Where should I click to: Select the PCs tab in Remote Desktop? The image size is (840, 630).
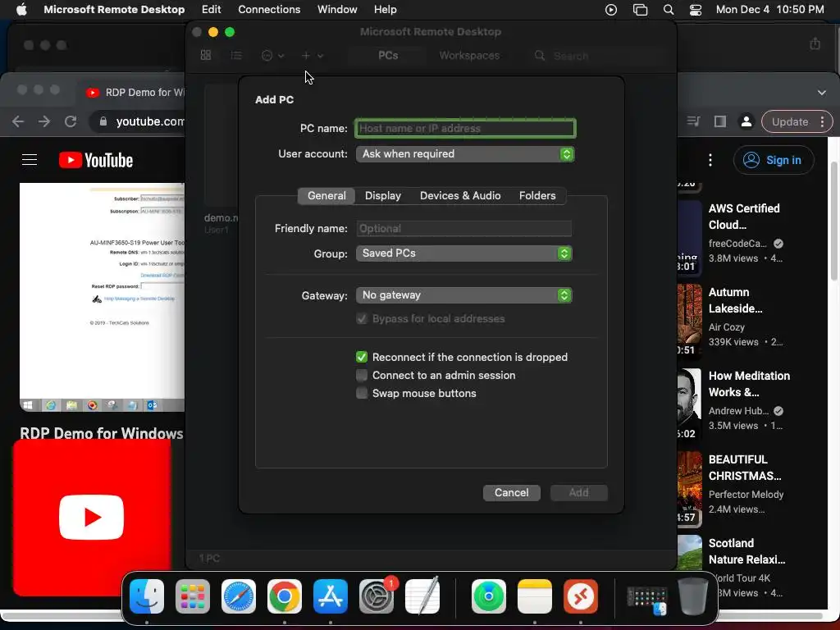click(x=388, y=55)
